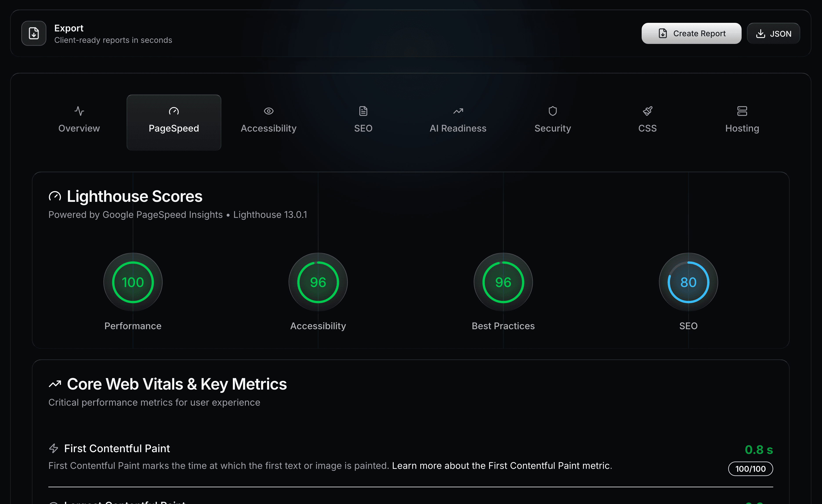The width and height of the screenshot is (822, 504).
Task: Click the 0.8 s metric value
Action: (759, 450)
